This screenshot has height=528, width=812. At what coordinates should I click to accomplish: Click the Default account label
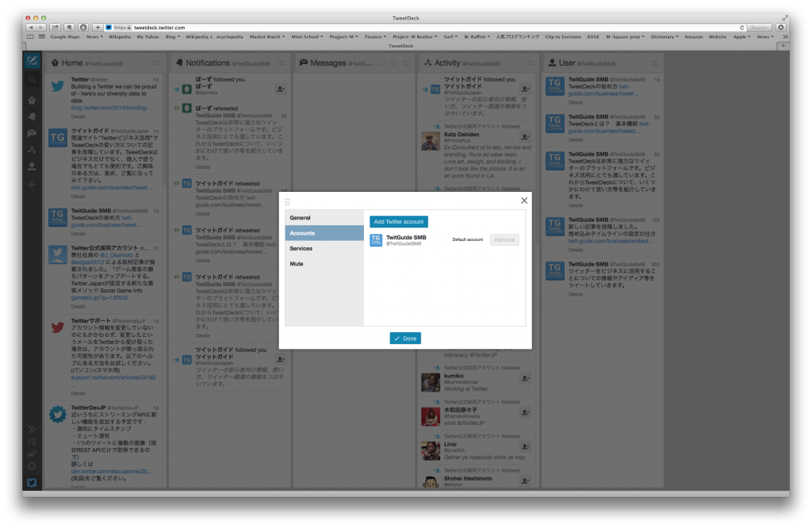pyautogui.click(x=467, y=239)
